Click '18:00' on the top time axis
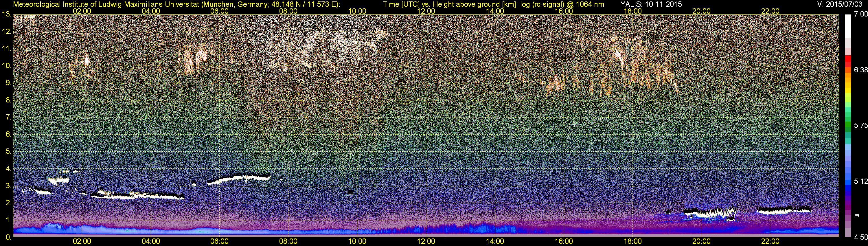Screen dimensions: 868x246 point(633,11)
